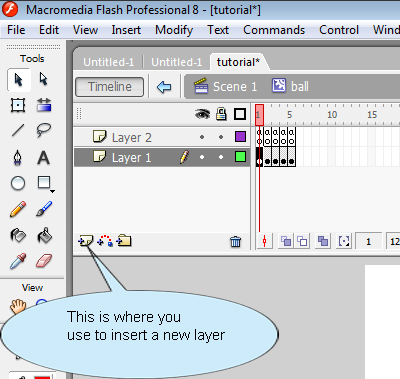The image size is (400, 379).
Task: Click the padlock icon to lock all layers
Action: [221, 114]
